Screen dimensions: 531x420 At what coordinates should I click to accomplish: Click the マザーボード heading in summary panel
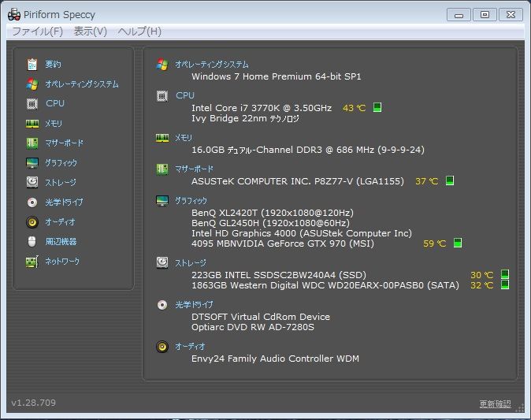pos(194,169)
